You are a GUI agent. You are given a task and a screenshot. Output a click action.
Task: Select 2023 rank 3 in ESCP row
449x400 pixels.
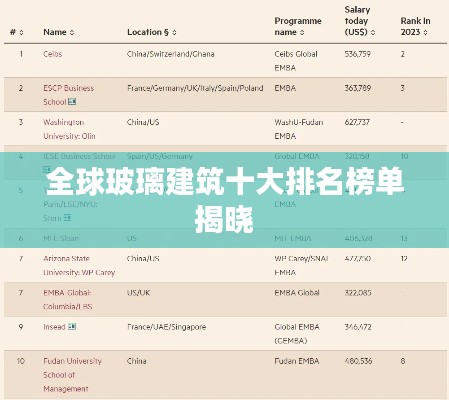[403, 88]
